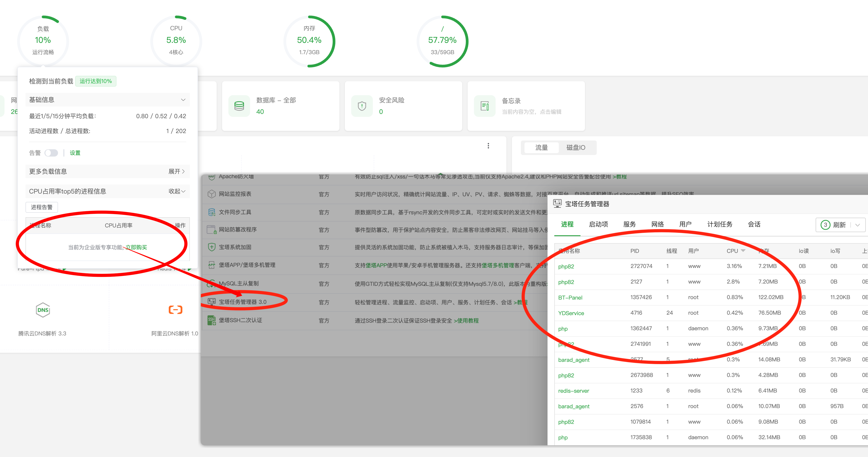
Task: Select the 用户 tab
Action: coord(685,224)
